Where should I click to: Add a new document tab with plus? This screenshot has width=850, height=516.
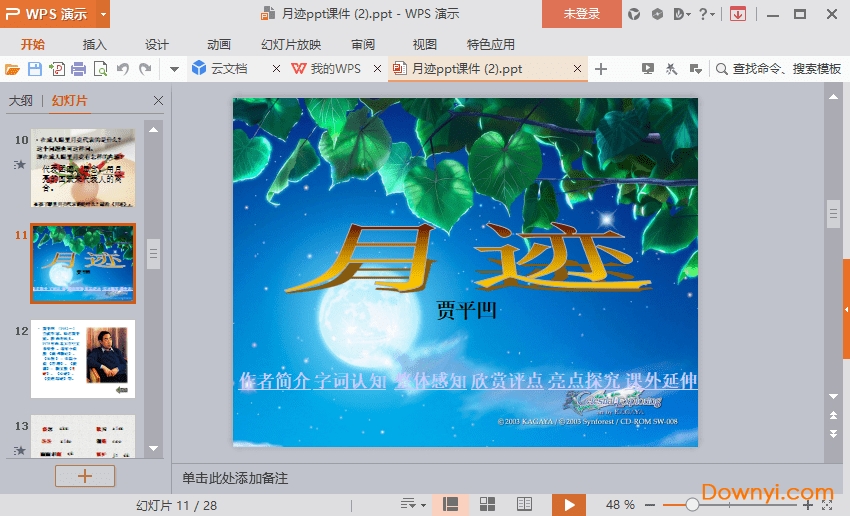(601, 69)
